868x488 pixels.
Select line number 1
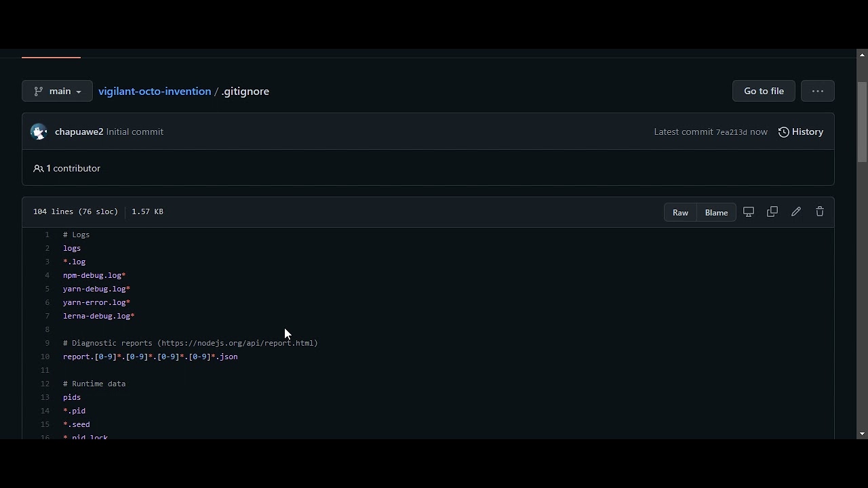point(47,235)
